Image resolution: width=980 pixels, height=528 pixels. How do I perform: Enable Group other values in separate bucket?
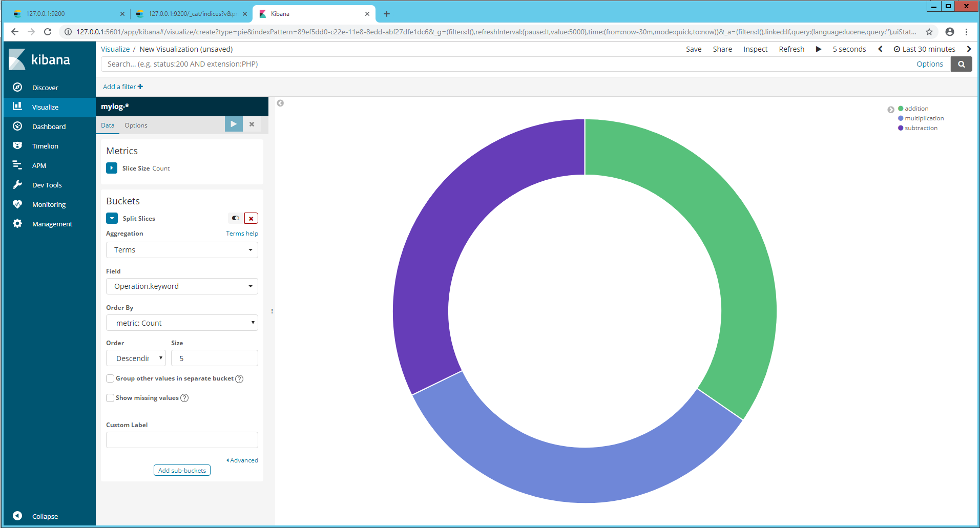click(110, 378)
